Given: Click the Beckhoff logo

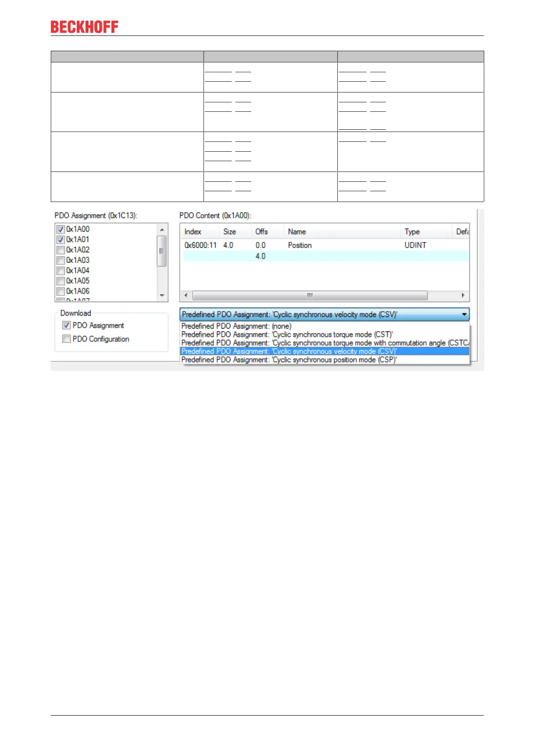Looking at the screenshot, I should 84,27.
